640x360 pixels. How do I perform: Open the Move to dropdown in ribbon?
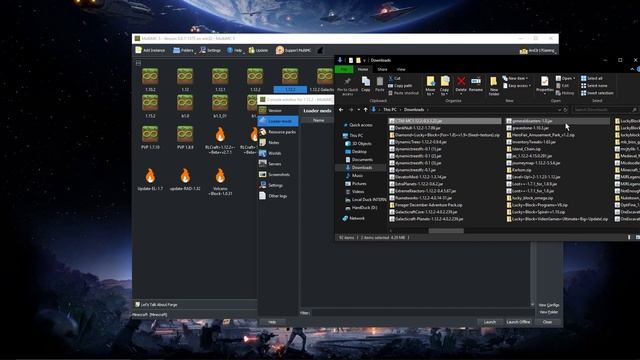(430, 86)
